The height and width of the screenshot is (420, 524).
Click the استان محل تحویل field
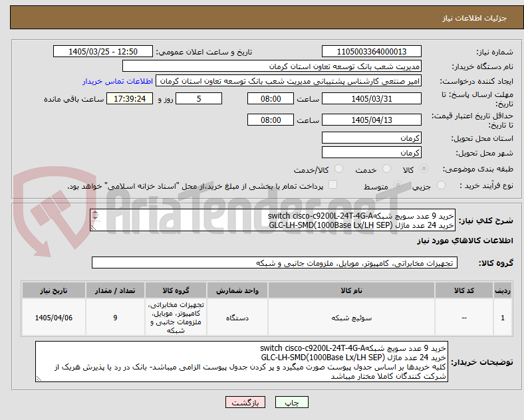[x=371, y=138]
